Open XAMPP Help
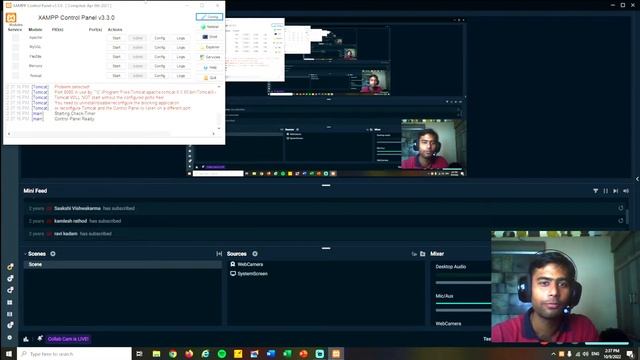 209,67
